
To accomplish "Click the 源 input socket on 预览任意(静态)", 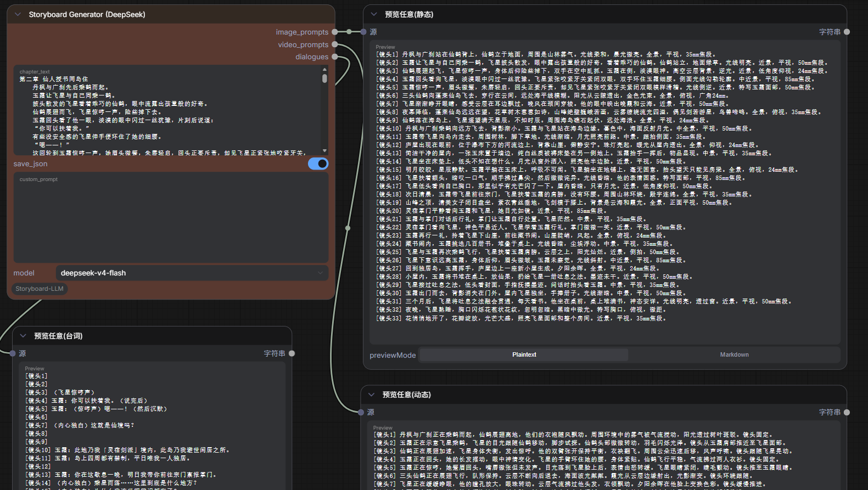I will [363, 32].
